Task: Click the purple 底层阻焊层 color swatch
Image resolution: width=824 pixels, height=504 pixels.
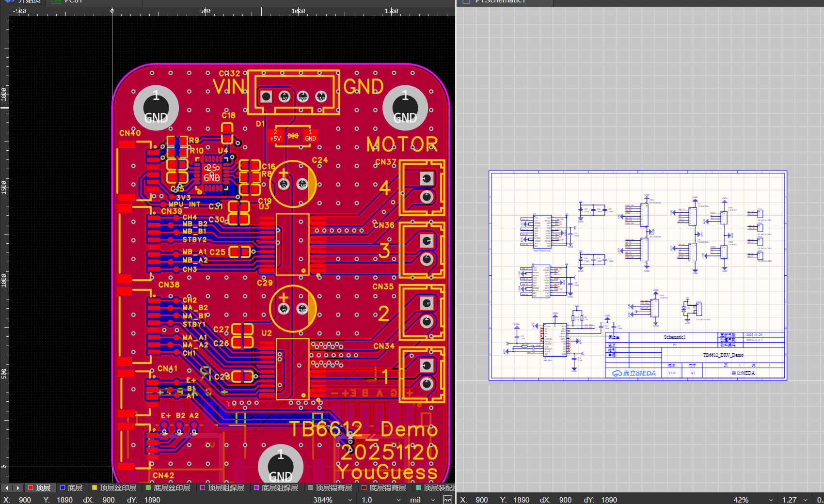Action: 256,488
